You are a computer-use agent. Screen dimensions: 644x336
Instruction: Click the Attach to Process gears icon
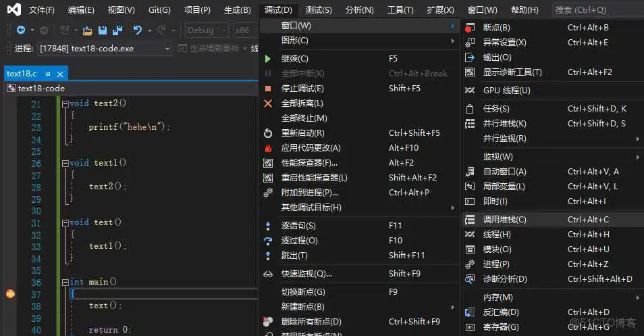(268, 193)
